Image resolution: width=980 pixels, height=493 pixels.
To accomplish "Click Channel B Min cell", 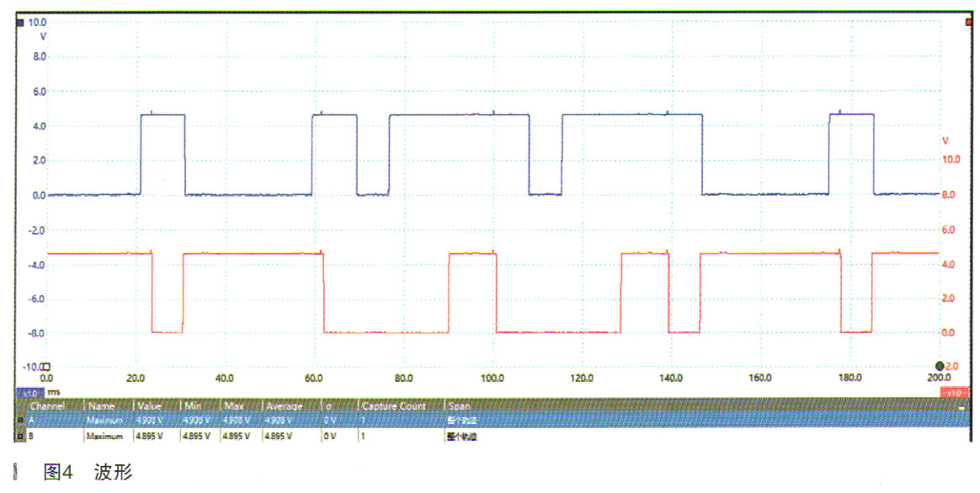I will click(x=196, y=437).
